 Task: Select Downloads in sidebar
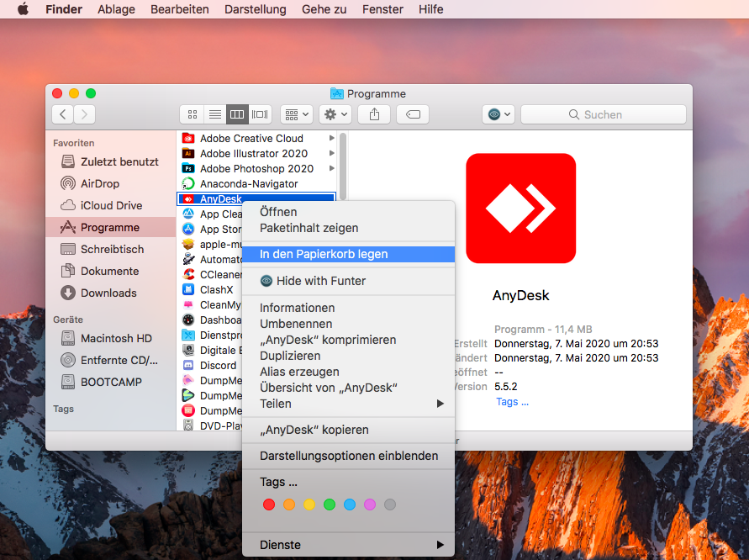tap(111, 293)
